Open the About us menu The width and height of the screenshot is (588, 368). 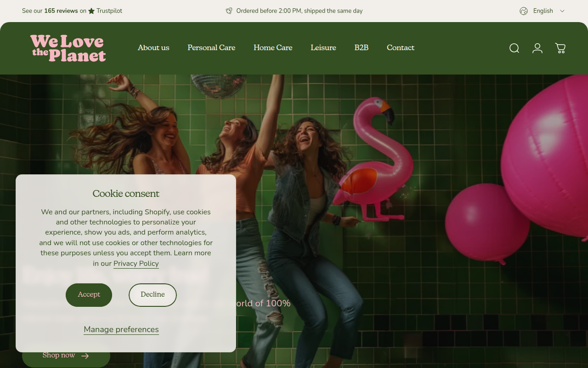(x=153, y=48)
